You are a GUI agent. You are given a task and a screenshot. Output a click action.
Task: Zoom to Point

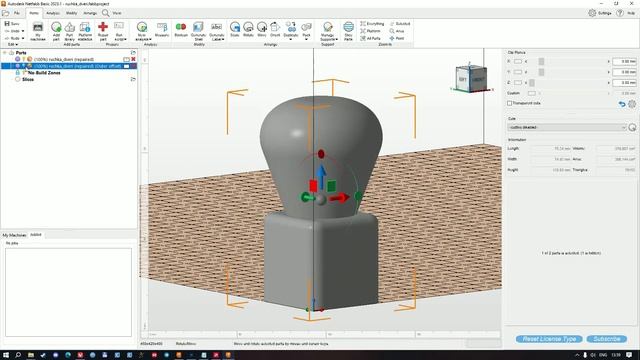coord(397,38)
